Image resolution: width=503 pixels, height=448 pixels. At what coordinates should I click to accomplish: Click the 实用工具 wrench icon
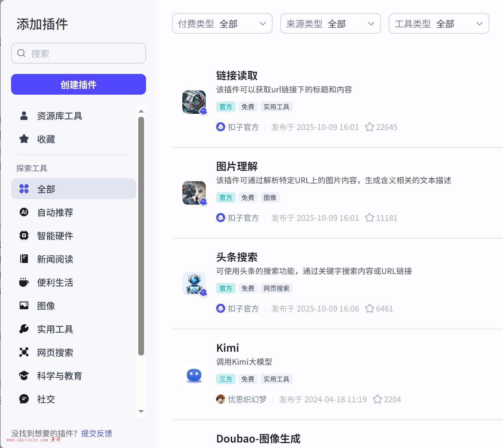(x=24, y=329)
